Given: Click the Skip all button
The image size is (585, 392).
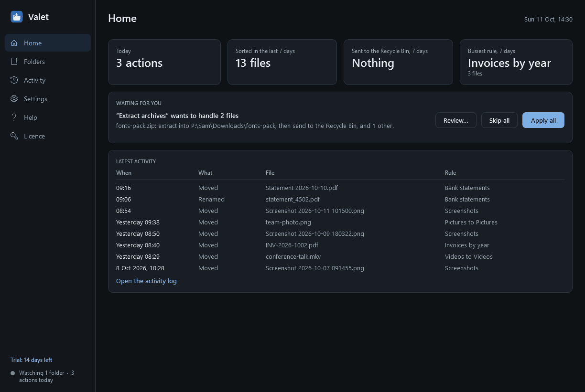Looking at the screenshot, I should tap(499, 120).
